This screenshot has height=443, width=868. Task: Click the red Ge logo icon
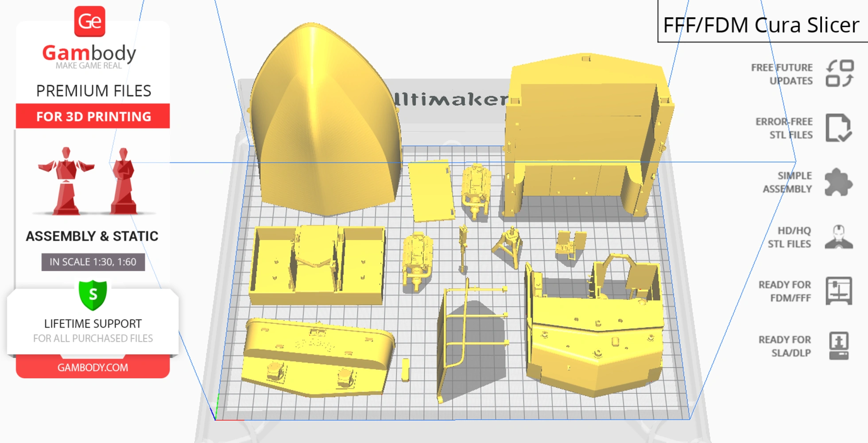pos(89,21)
